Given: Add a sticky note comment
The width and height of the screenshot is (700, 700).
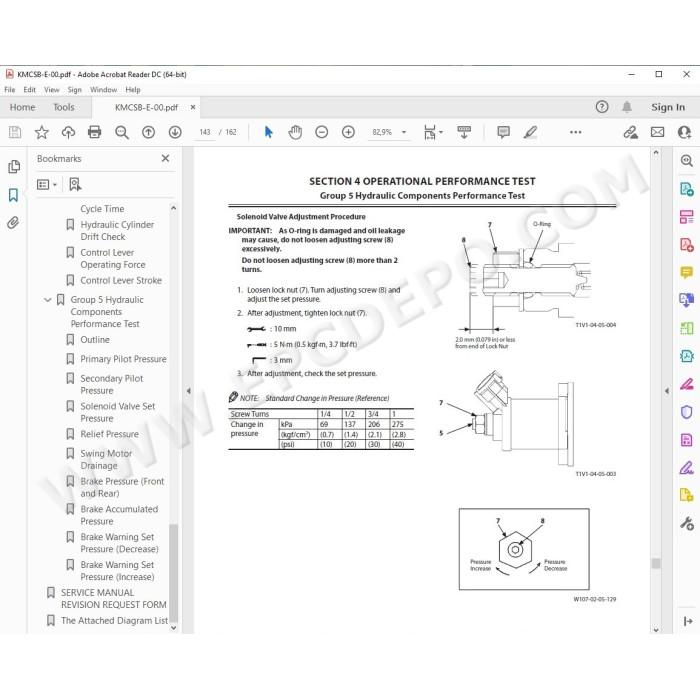Looking at the screenshot, I should click(504, 132).
